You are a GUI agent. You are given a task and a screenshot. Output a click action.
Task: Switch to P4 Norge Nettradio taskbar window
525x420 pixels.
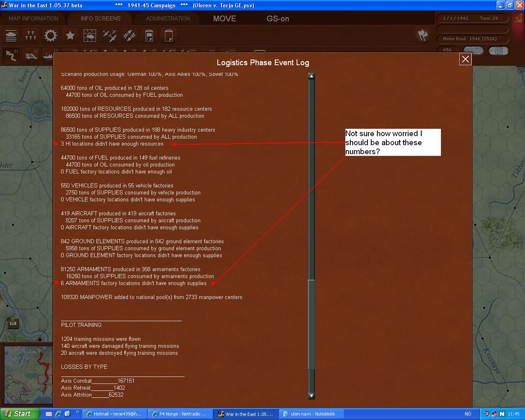click(180, 414)
